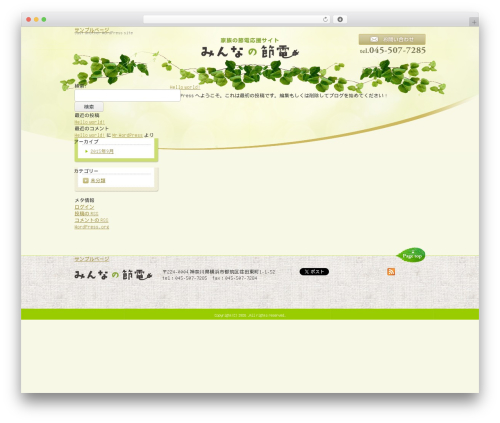Click the footer みんなの節電 logo
500x423 pixels.
coord(113,275)
